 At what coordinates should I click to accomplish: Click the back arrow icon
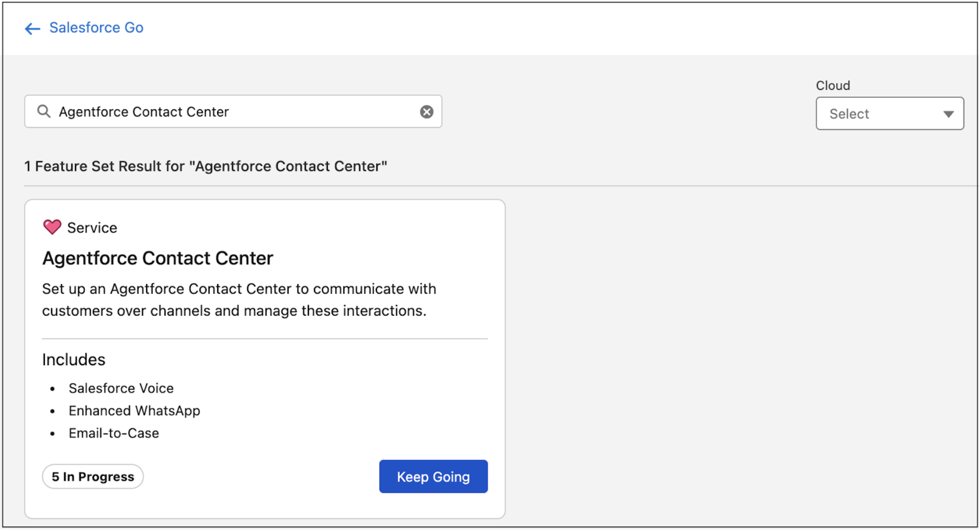pos(32,29)
